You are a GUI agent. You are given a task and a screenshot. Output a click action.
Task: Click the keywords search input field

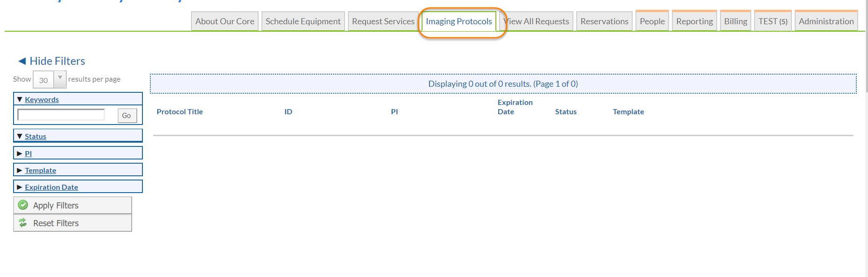point(61,115)
